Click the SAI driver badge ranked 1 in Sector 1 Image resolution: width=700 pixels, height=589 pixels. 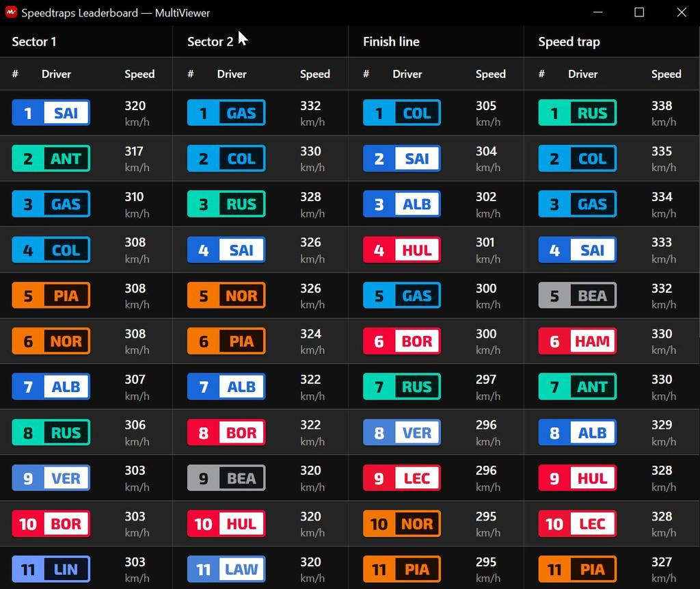pos(51,113)
